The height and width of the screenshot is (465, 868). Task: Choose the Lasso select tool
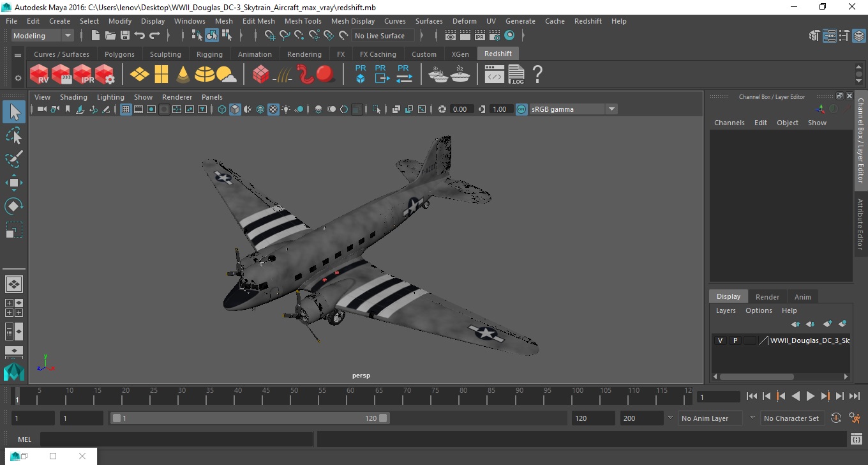(x=14, y=135)
